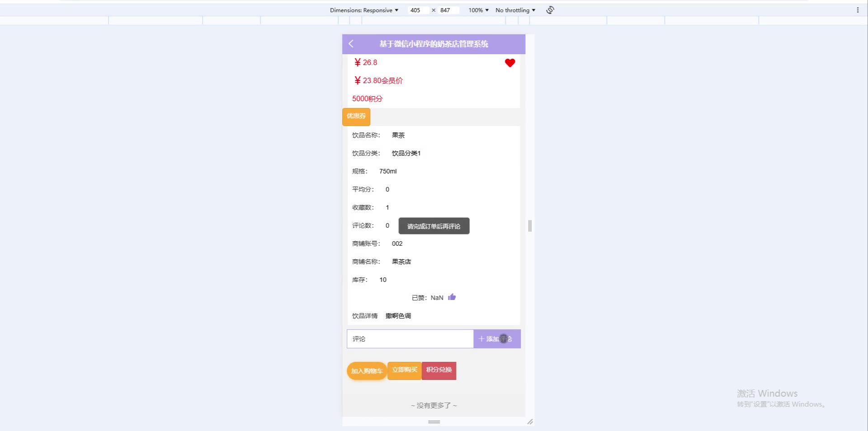Click the right-side viewport resize handle
The height and width of the screenshot is (431, 868).
530,226
